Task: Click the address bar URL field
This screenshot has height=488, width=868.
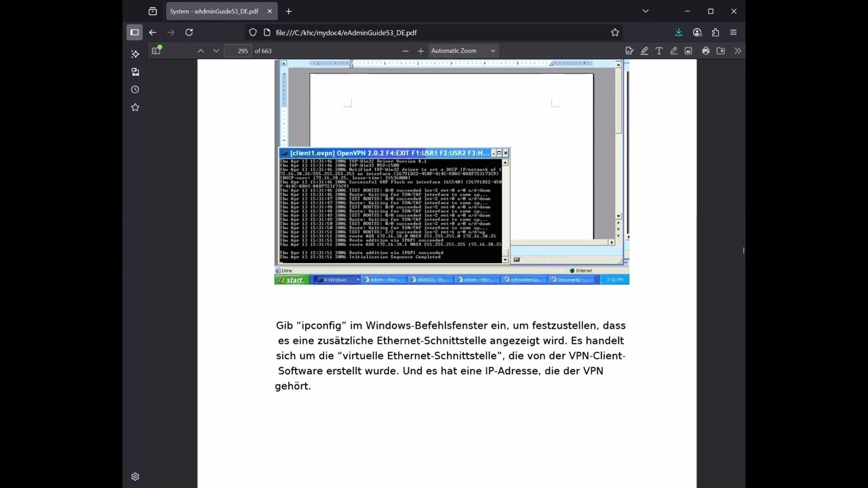Action: [x=434, y=32]
